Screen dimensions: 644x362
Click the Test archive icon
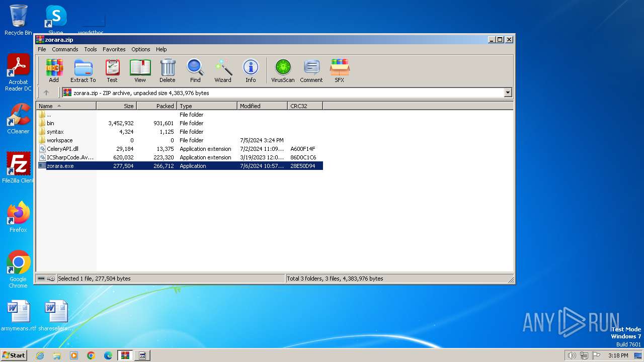[112, 70]
